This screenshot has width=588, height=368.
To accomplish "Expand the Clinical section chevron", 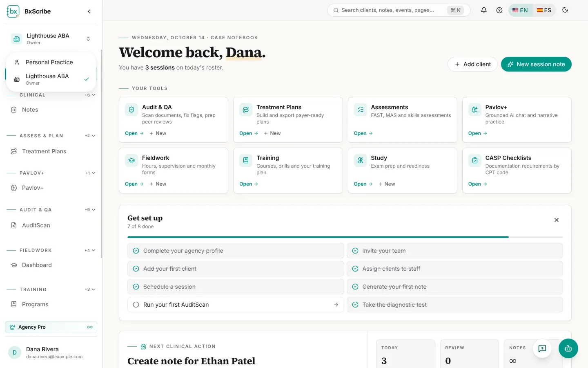I will pos(94,95).
